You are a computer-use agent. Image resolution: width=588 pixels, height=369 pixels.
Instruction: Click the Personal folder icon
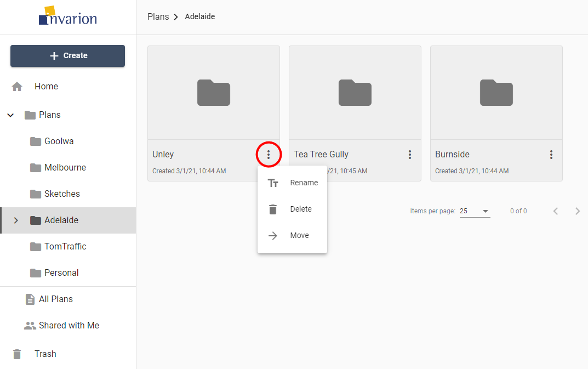click(x=36, y=273)
